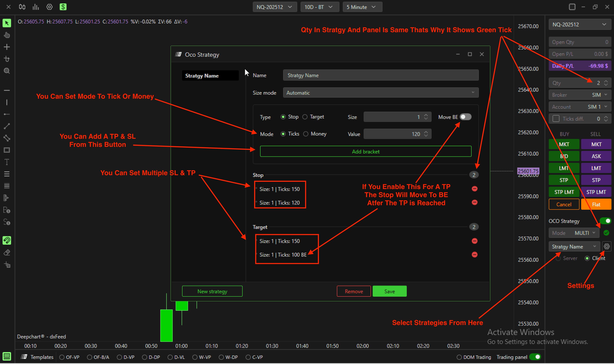Screen dimensions: 614x364
Task: Select the horizontal line drawing tool
Action: click(7, 90)
